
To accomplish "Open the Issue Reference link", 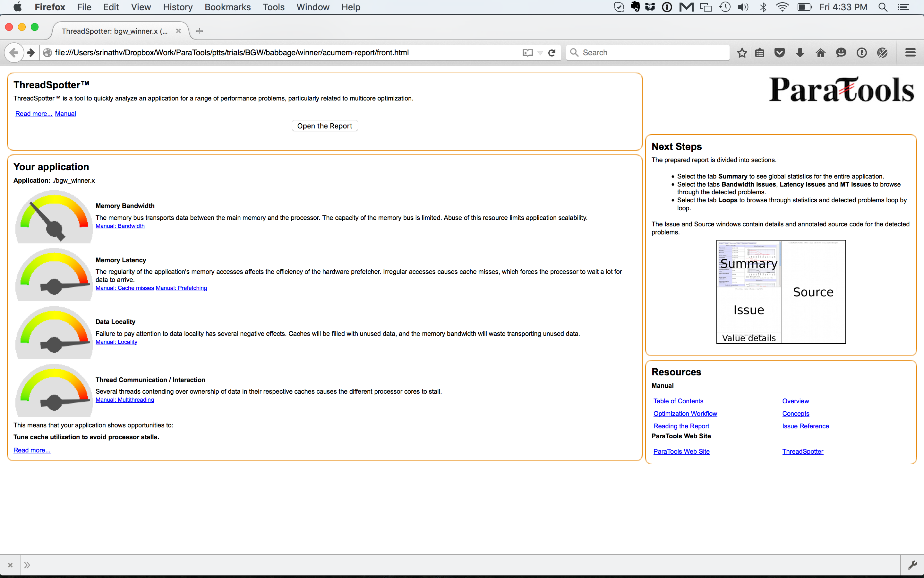I will tap(805, 426).
